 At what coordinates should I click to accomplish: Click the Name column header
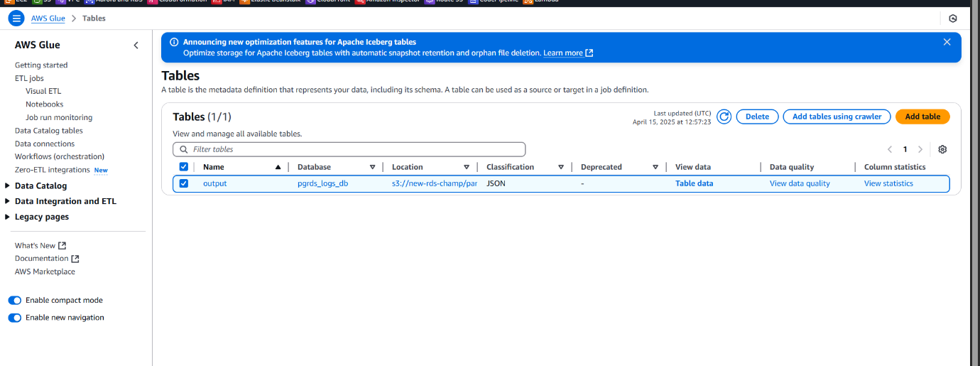tap(214, 167)
